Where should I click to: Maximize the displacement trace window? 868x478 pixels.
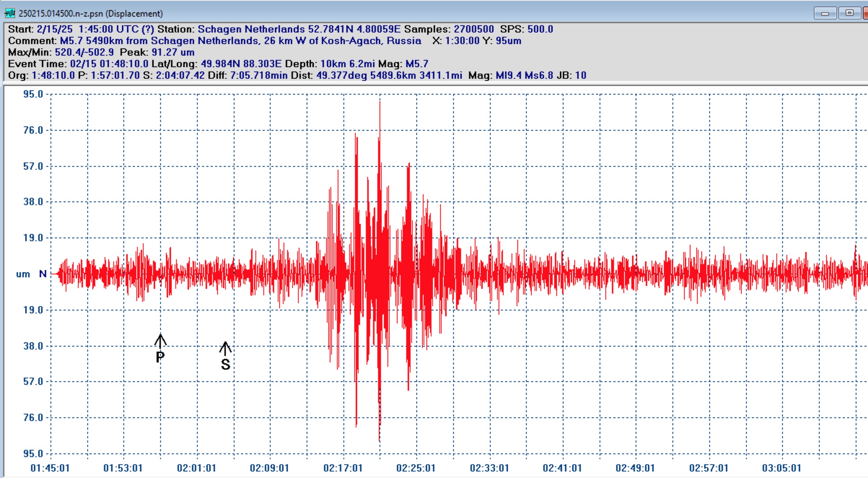point(849,13)
